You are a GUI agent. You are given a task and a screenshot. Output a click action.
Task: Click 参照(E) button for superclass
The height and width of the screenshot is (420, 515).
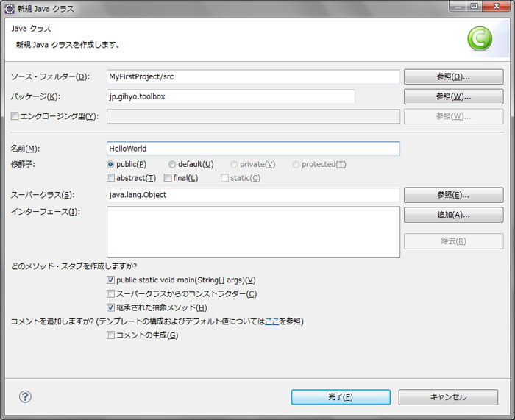click(x=454, y=195)
